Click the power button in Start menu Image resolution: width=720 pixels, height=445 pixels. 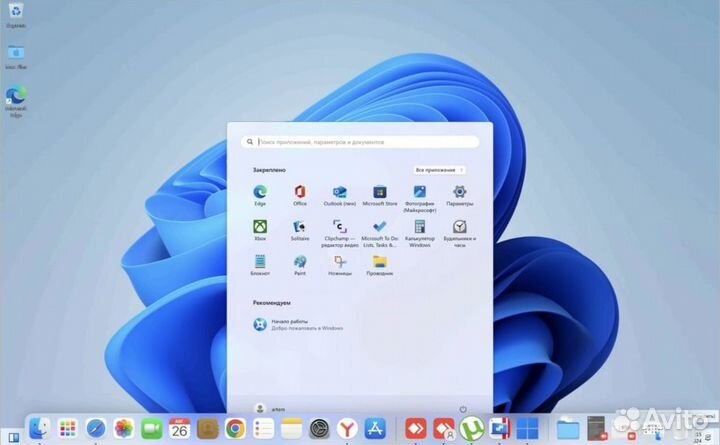[463, 409]
